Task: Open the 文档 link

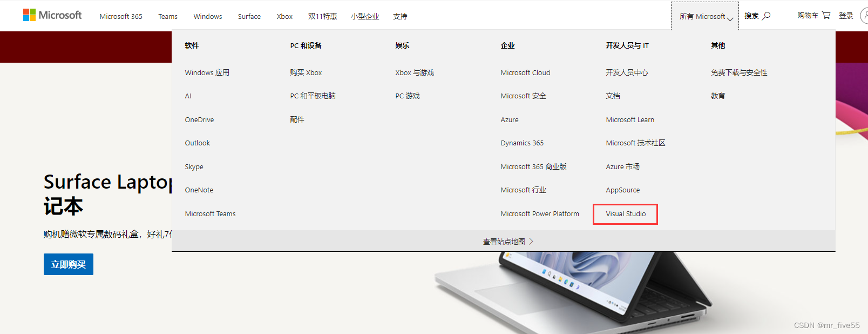Action: pos(613,96)
